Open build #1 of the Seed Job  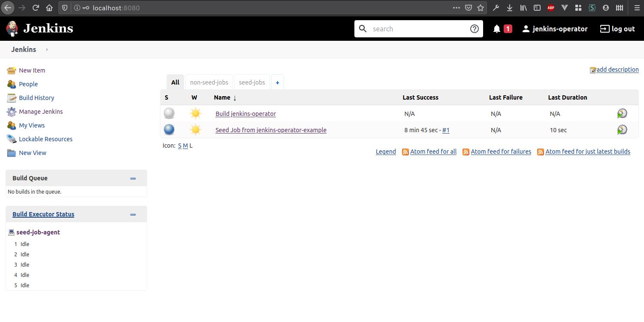446,130
